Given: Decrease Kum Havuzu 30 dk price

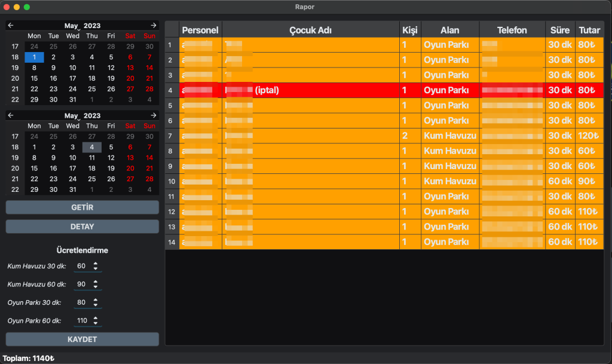Looking at the screenshot, I should pyautogui.click(x=96, y=268).
